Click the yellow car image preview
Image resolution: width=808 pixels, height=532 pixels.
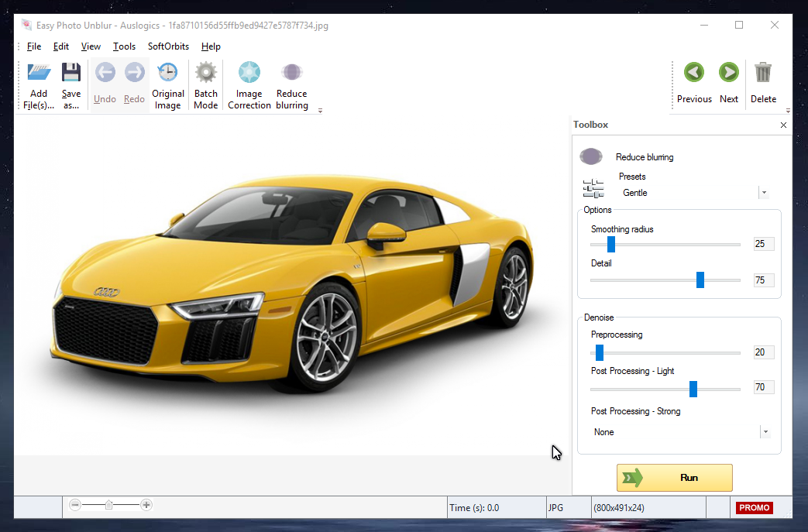[x=293, y=283]
